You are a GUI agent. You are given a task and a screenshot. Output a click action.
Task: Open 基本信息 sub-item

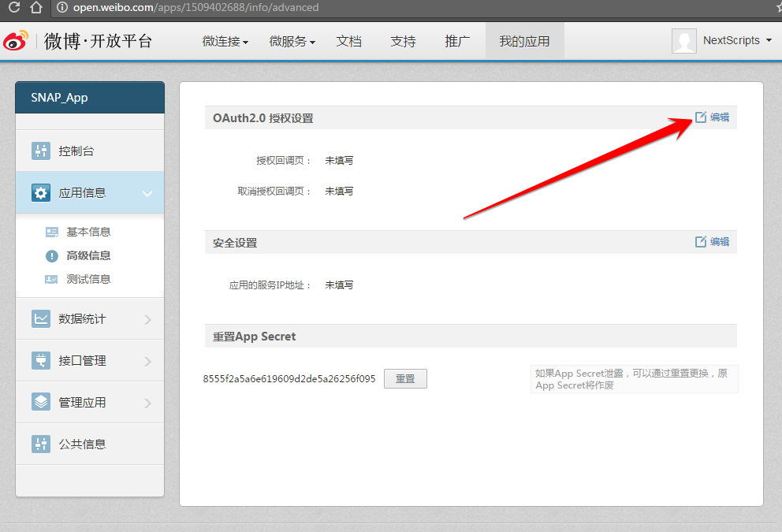[88, 232]
